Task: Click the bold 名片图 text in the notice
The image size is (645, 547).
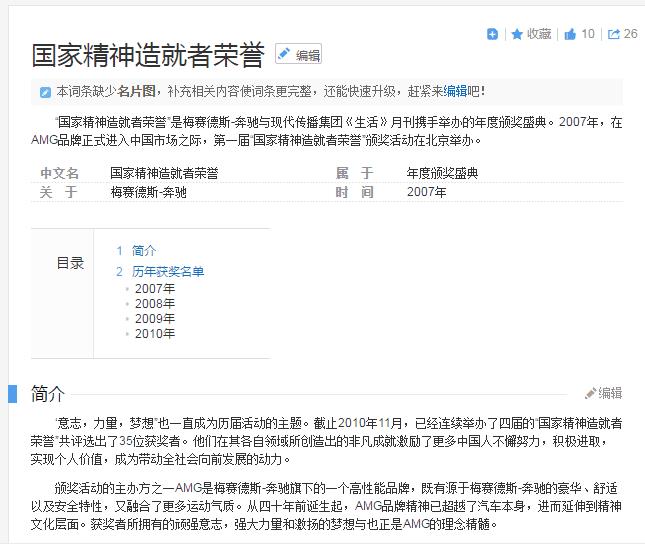Action: (x=136, y=91)
